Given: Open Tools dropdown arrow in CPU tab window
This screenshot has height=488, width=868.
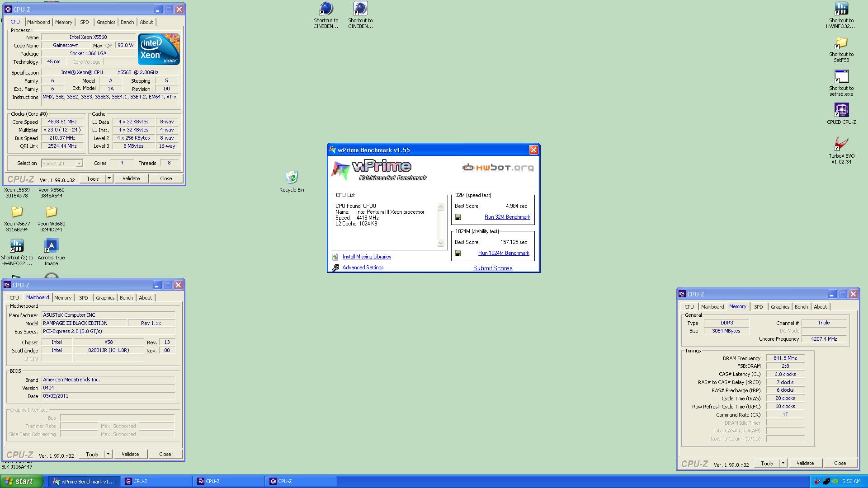Looking at the screenshot, I should pos(109,178).
